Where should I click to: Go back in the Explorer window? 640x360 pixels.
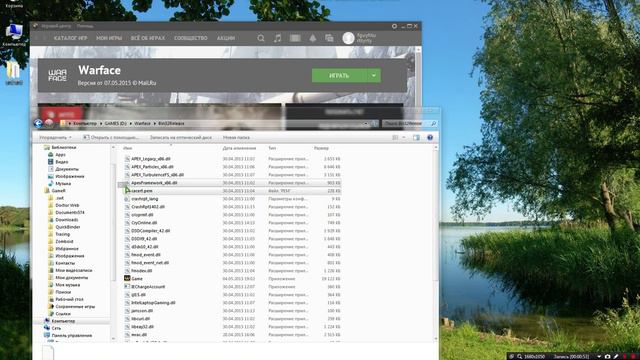point(38,123)
